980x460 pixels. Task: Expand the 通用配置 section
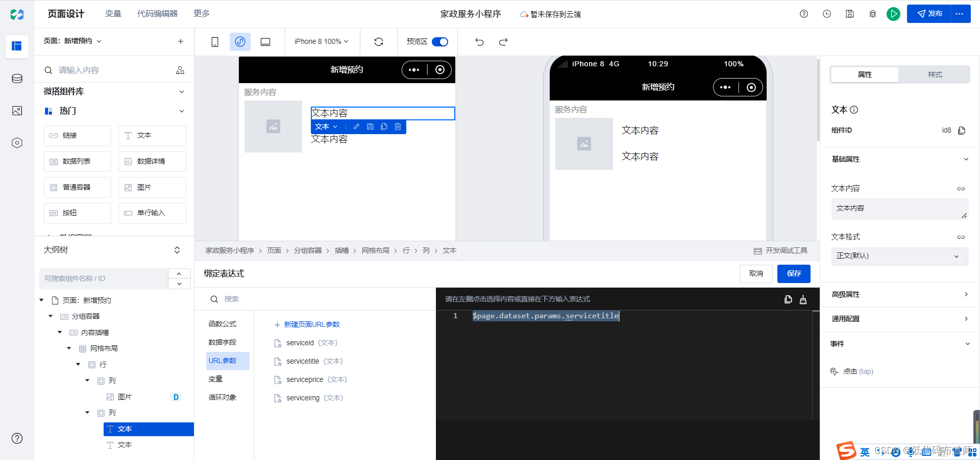[966, 319]
